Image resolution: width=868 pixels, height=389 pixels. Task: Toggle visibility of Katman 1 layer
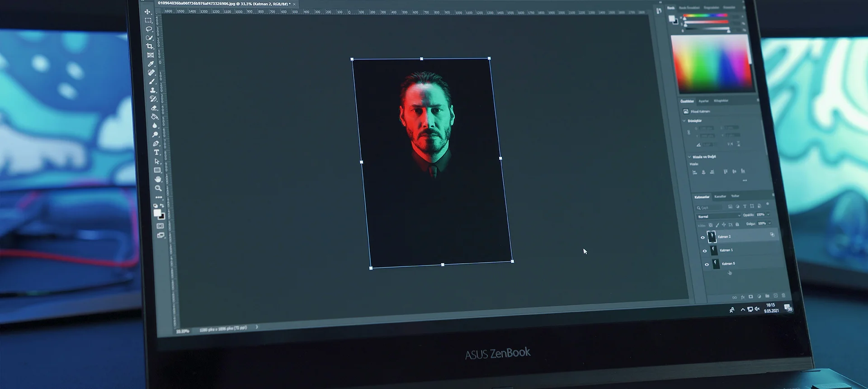click(x=704, y=251)
